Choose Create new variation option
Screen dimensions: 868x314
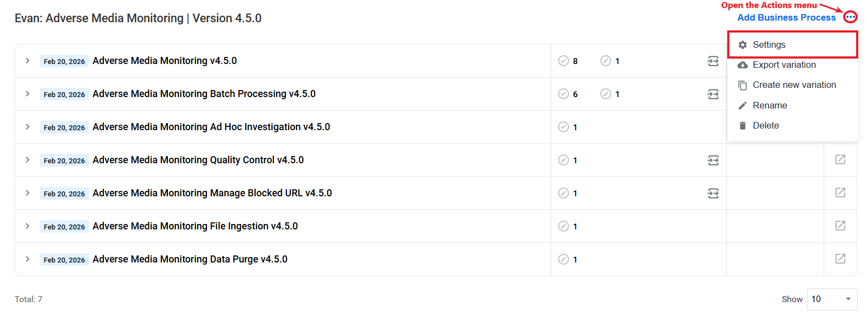point(793,85)
